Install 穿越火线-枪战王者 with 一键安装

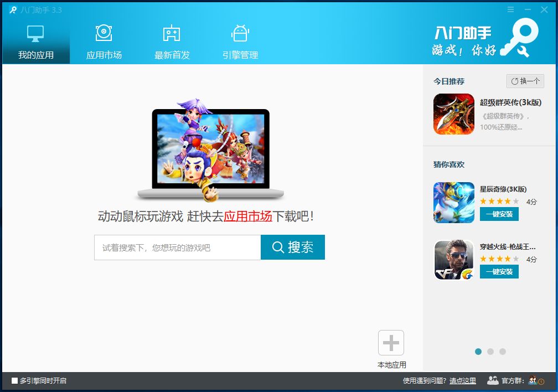499,272
